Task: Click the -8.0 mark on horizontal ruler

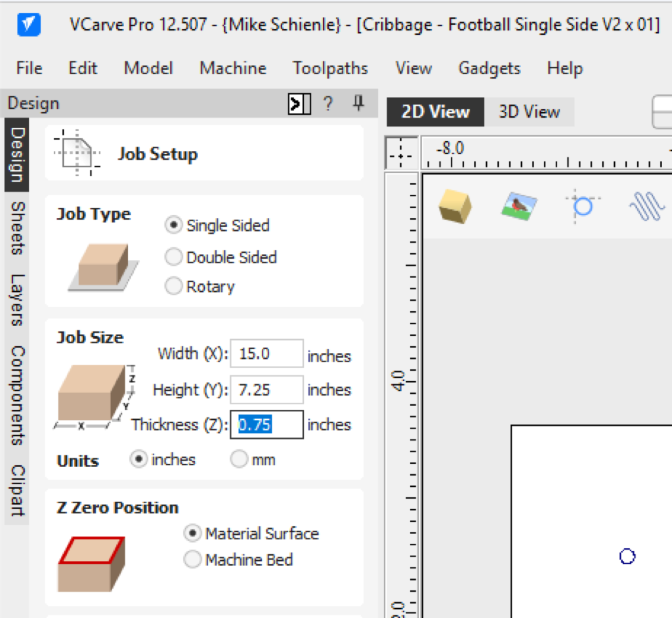Action: 450,148
